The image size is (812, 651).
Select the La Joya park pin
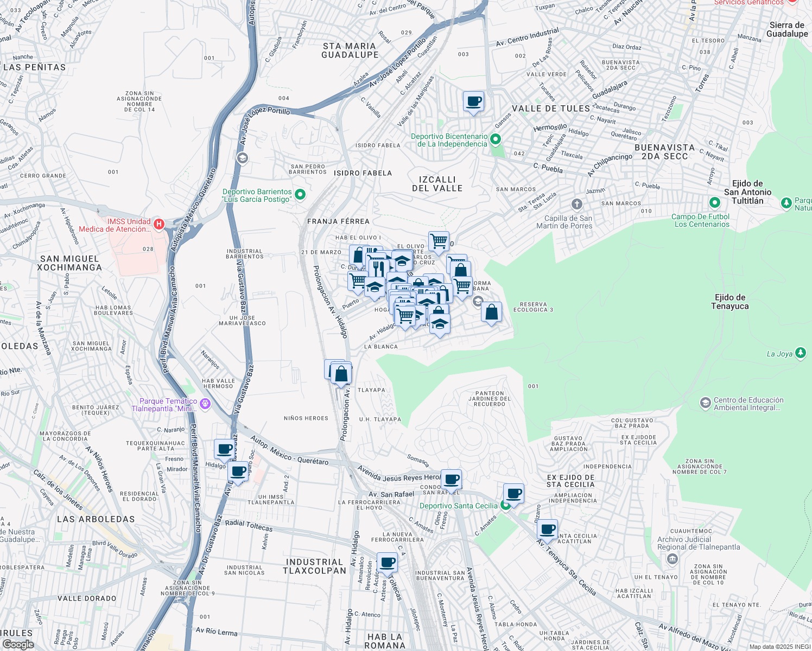pyautogui.click(x=801, y=354)
